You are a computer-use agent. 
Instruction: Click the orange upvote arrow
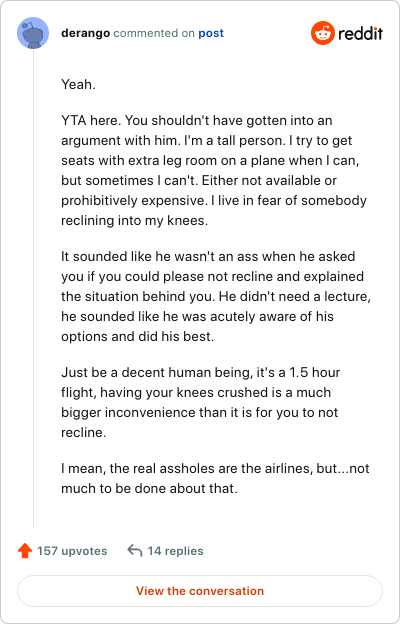point(25,551)
